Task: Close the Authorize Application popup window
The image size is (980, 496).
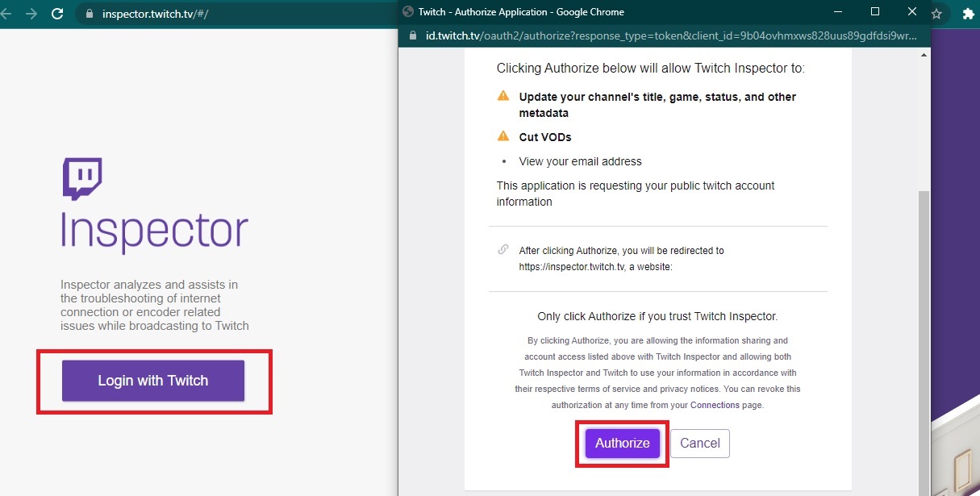Action: pos(912,11)
